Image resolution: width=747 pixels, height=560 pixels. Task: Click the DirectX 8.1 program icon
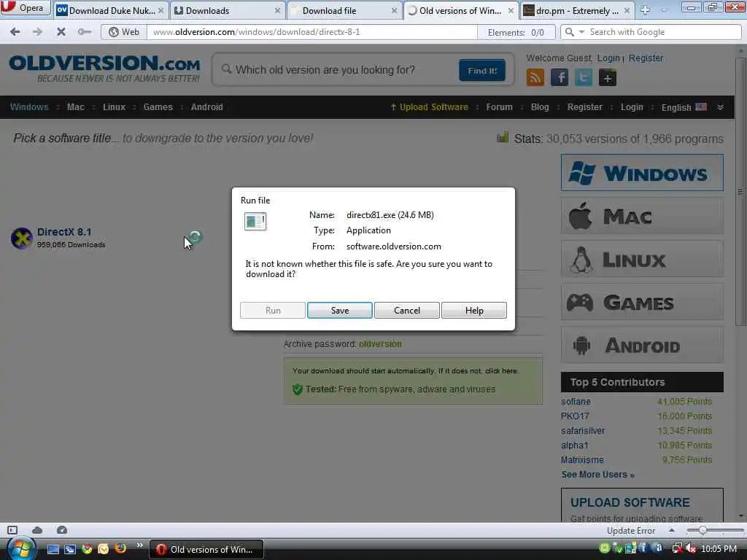click(x=21, y=238)
